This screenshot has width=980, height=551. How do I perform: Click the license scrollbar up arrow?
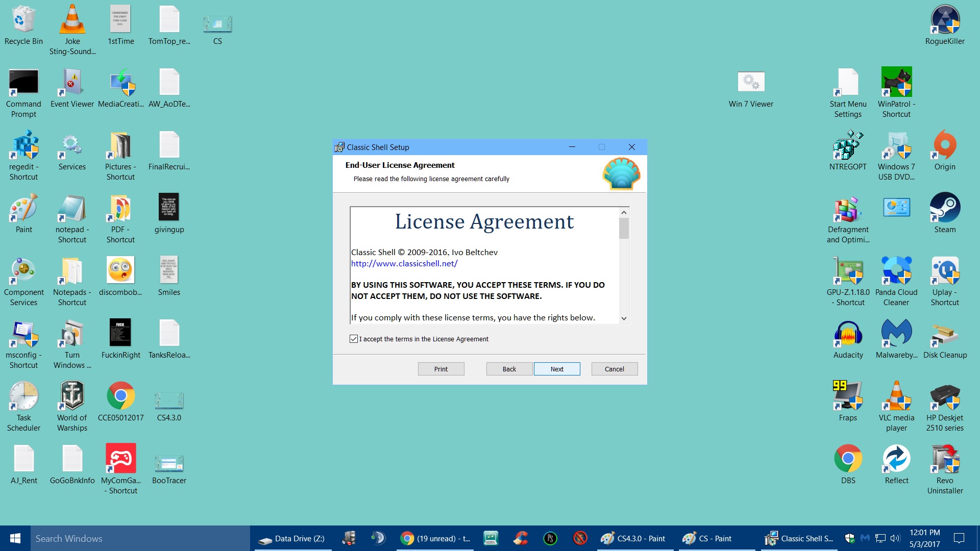(x=624, y=212)
